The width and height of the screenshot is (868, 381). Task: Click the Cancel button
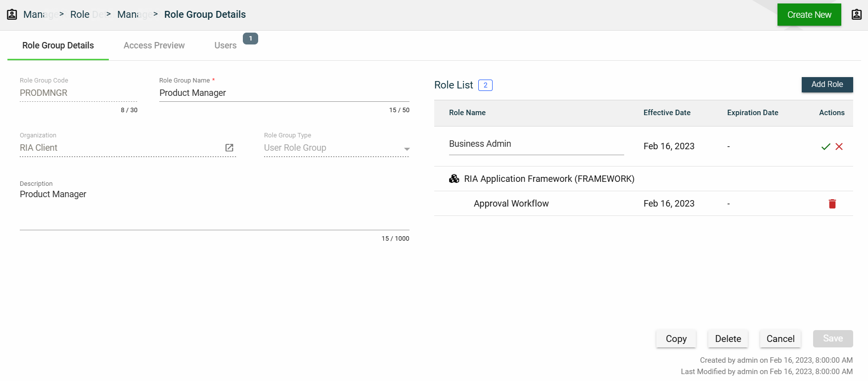(x=780, y=339)
